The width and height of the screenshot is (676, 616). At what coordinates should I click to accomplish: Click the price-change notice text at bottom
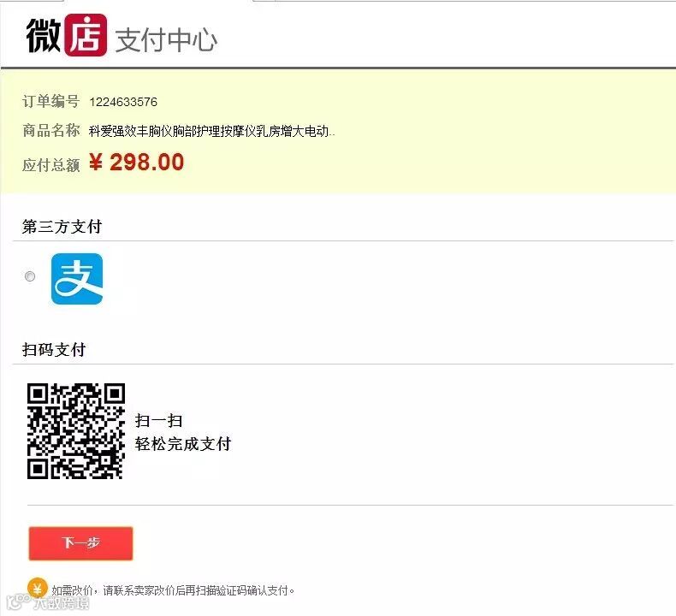click(174, 590)
